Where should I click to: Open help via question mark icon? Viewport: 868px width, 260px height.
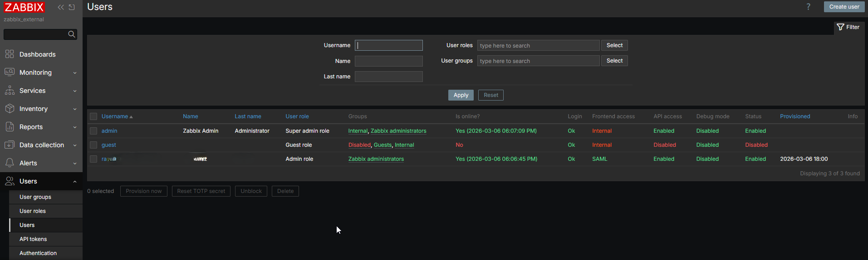pos(808,7)
